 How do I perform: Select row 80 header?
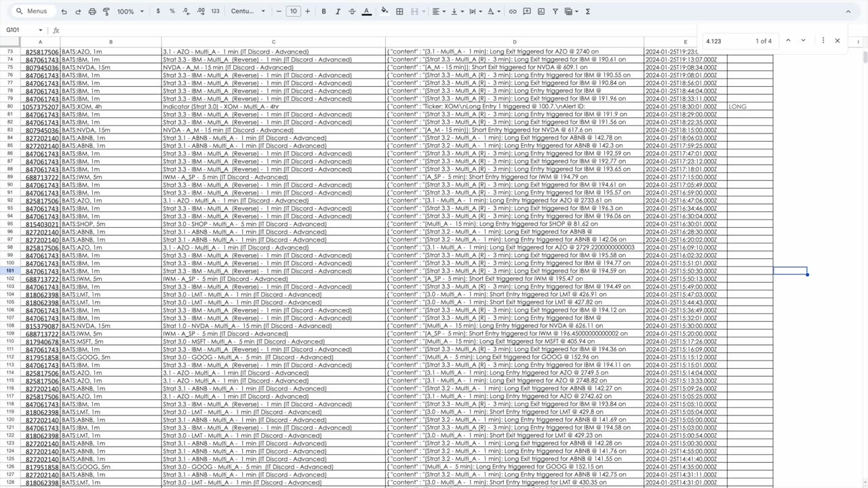[x=10, y=106]
